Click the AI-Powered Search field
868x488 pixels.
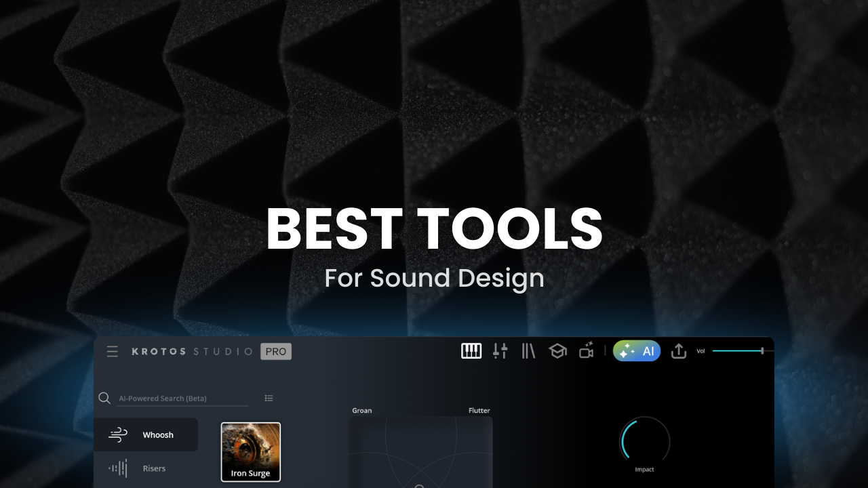[182, 399]
